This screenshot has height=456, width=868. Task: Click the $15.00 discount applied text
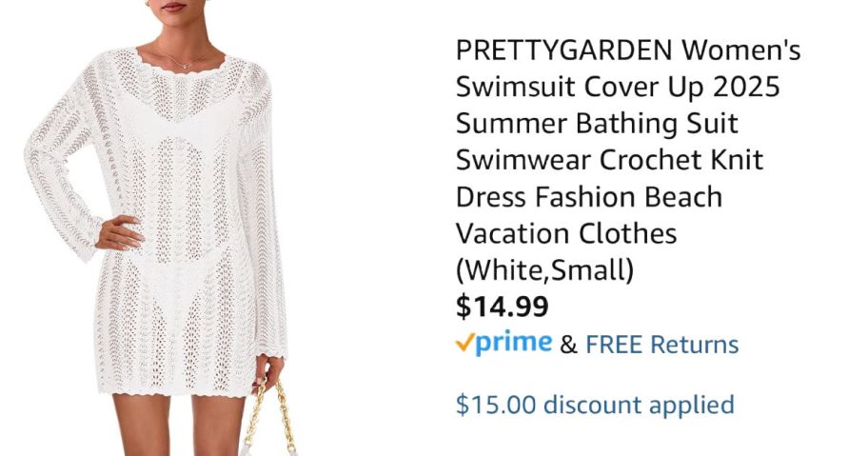(595, 405)
